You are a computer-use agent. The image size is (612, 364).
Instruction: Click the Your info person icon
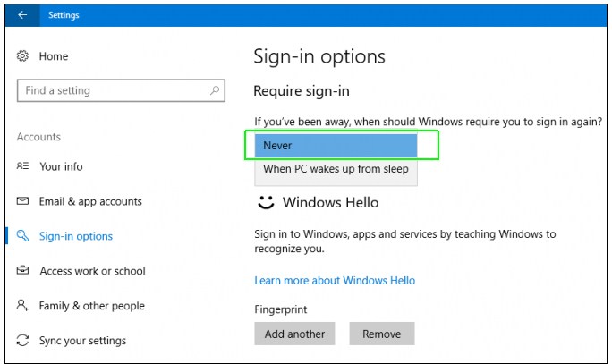click(x=22, y=166)
